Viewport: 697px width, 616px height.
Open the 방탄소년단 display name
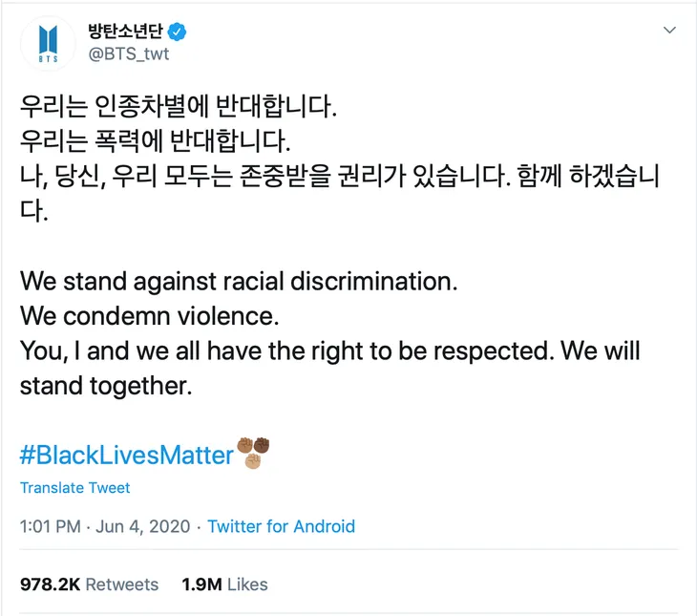pos(125,32)
